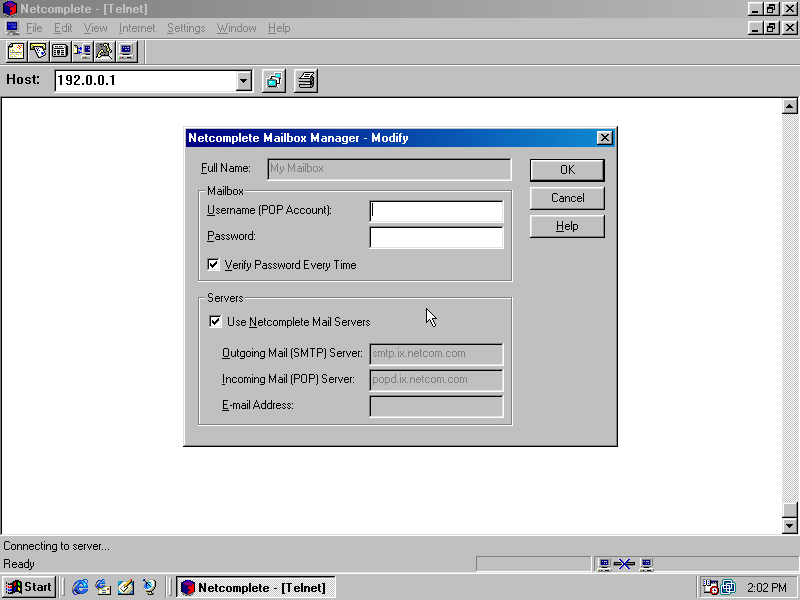Viewport: 800px width, 600px height.
Task: Click the calendar-style grid toolbar icon
Action: (x=60, y=51)
